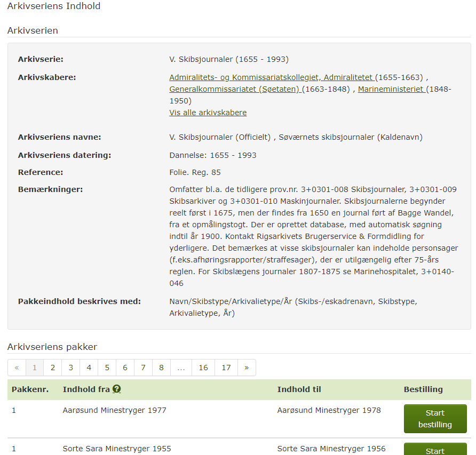The height and width of the screenshot is (455, 476).
Task: Start bestilling for Sorte Sara Minestryger 1955
Action: (435, 449)
